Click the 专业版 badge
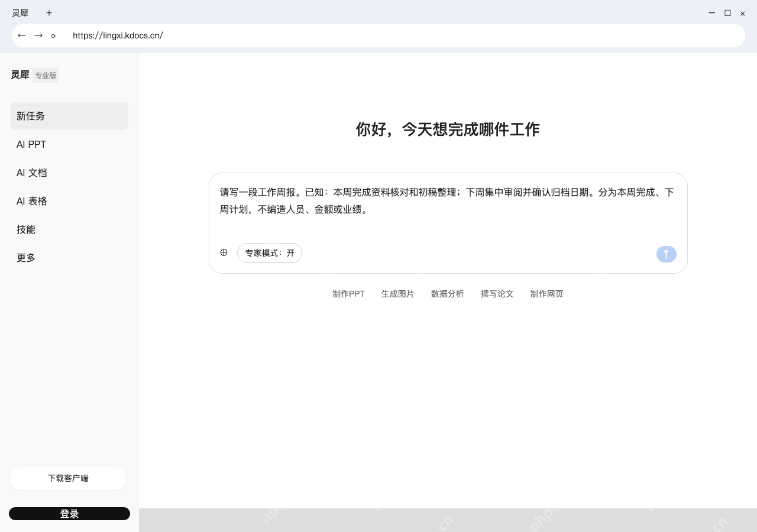The image size is (757, 532). coord(46,76)
